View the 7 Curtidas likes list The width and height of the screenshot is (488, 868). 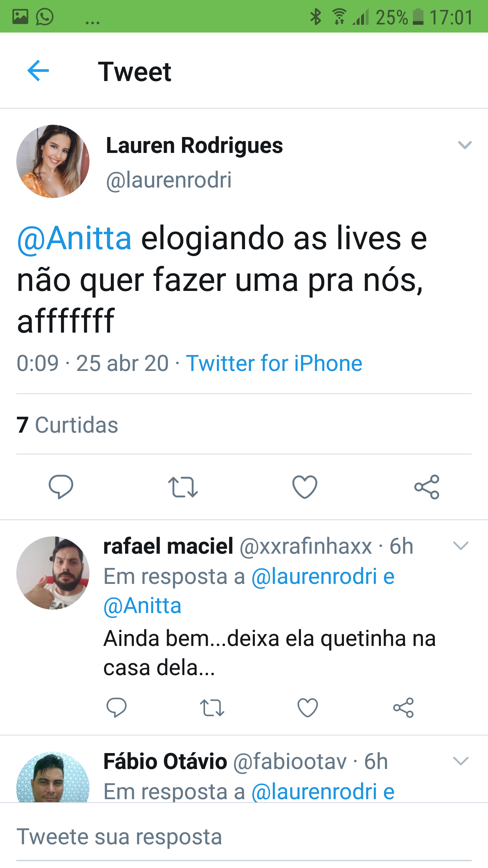tap(67, 425)
